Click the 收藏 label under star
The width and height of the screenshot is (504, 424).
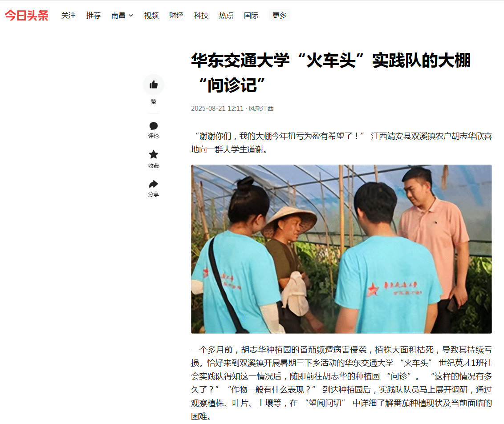tap(154, 166)
